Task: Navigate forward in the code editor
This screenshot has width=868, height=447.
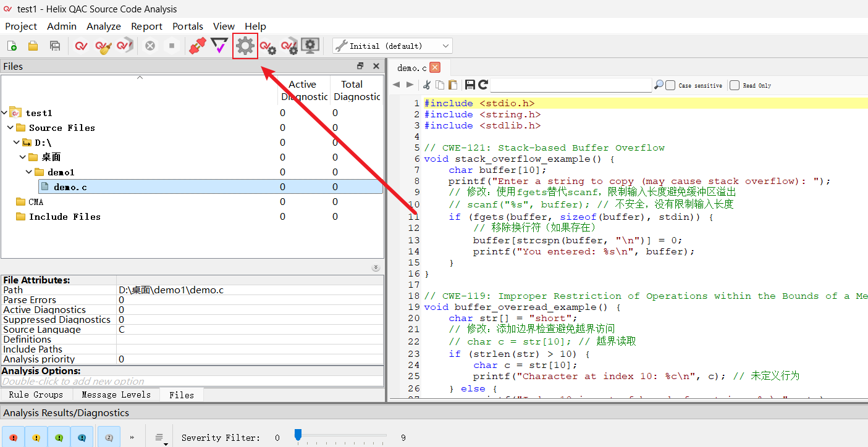Action: (410, 85)
